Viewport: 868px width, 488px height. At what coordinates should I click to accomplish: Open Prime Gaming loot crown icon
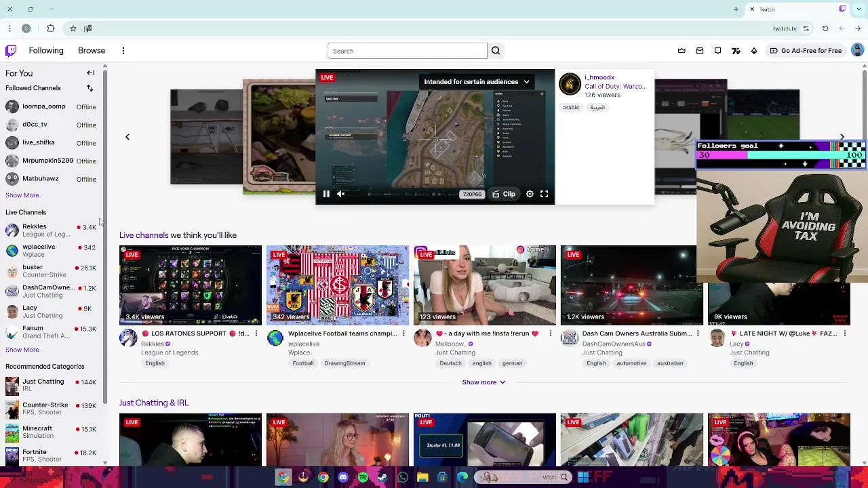(682, 51)
